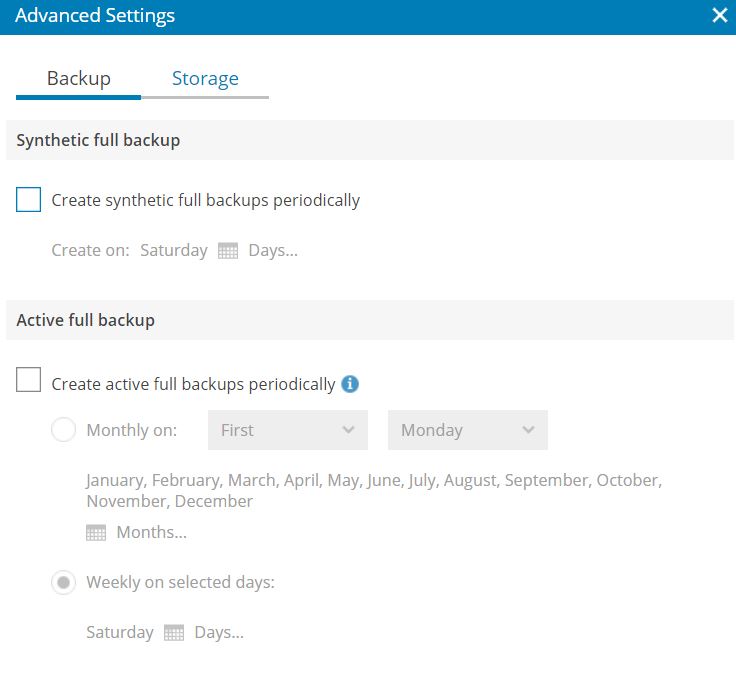736x691 pixels.
Task: Click the Create synthetic full backups periodically label
Action: (x=206, y=200)
